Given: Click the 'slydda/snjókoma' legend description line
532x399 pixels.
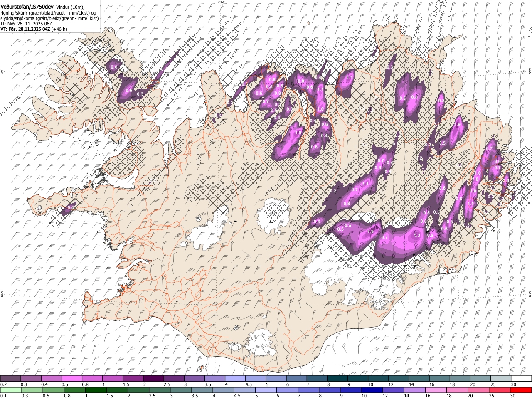Looking at the screenshot, I should pos(49,18).
